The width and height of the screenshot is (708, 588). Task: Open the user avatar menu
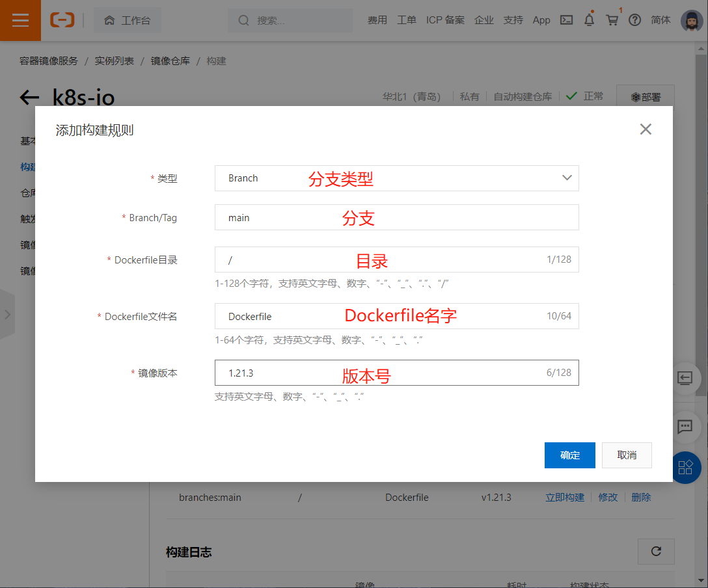[x=692, y=20]
